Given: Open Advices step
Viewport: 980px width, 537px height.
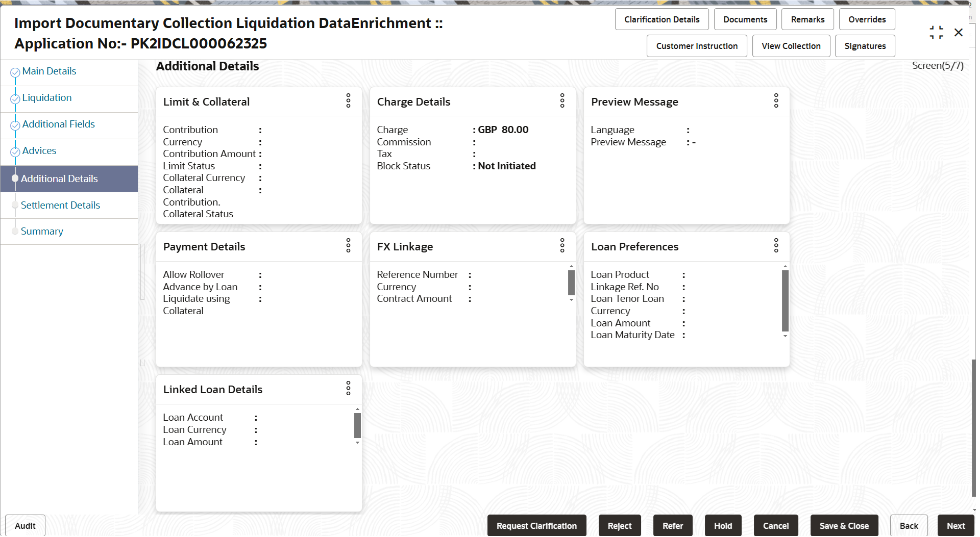Looking at the screenshot, I should [39, 151].
